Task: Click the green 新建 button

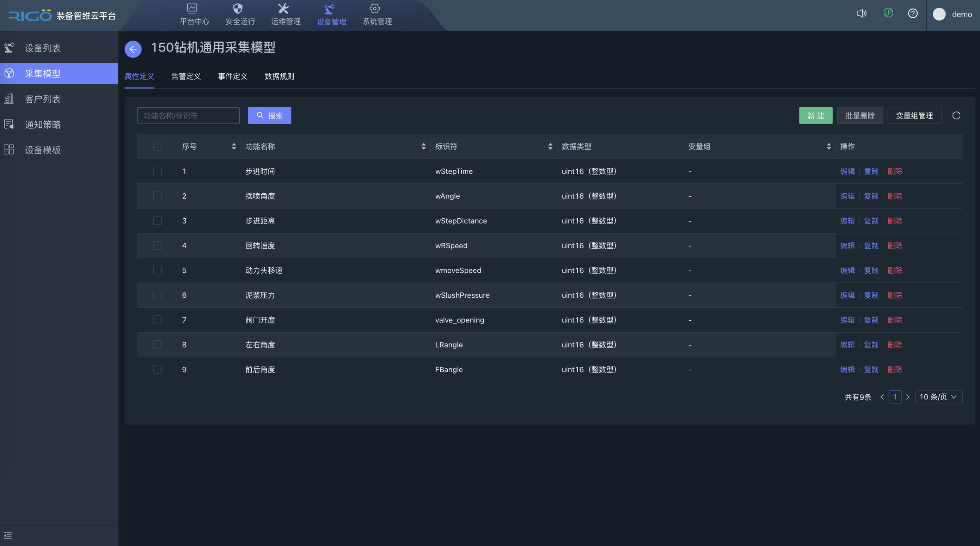Action: [x=815, y=115]
